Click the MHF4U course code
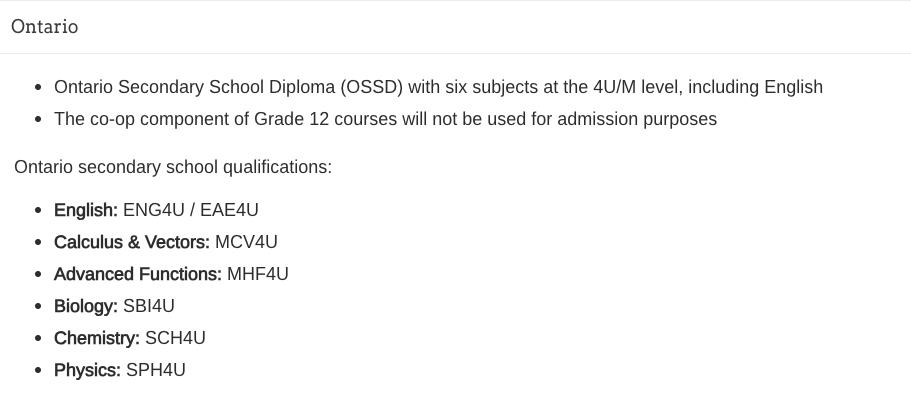Screen dimensions: 911x406 tap(257, 274)
